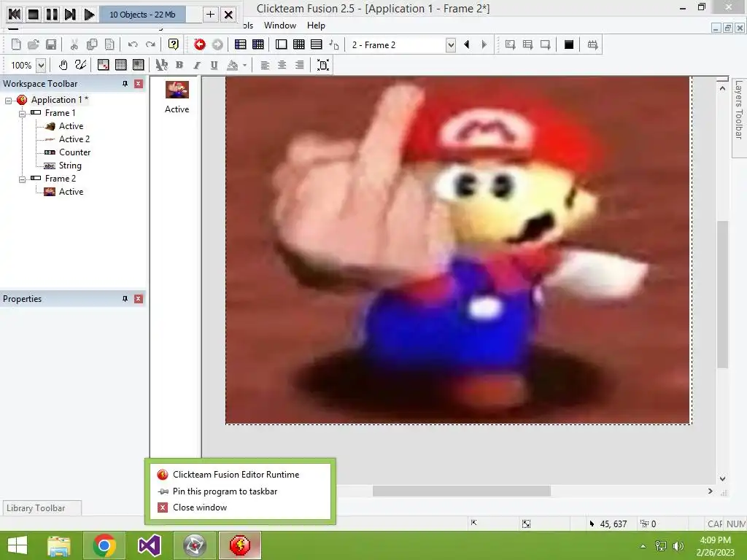Click the grey Forward navigation arrow
The width and height of the screenshot is (747, 560).
(217, 44)
